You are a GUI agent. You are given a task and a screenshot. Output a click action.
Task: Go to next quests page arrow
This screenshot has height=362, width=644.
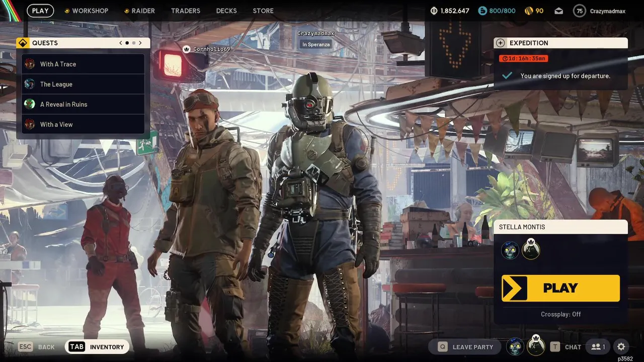coord(140,43)
